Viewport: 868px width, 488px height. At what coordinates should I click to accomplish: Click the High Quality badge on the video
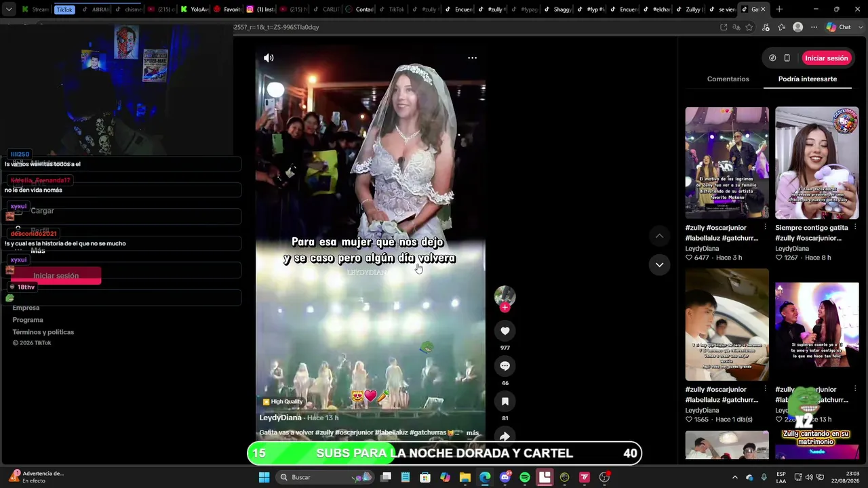click(x=282, y=402)
